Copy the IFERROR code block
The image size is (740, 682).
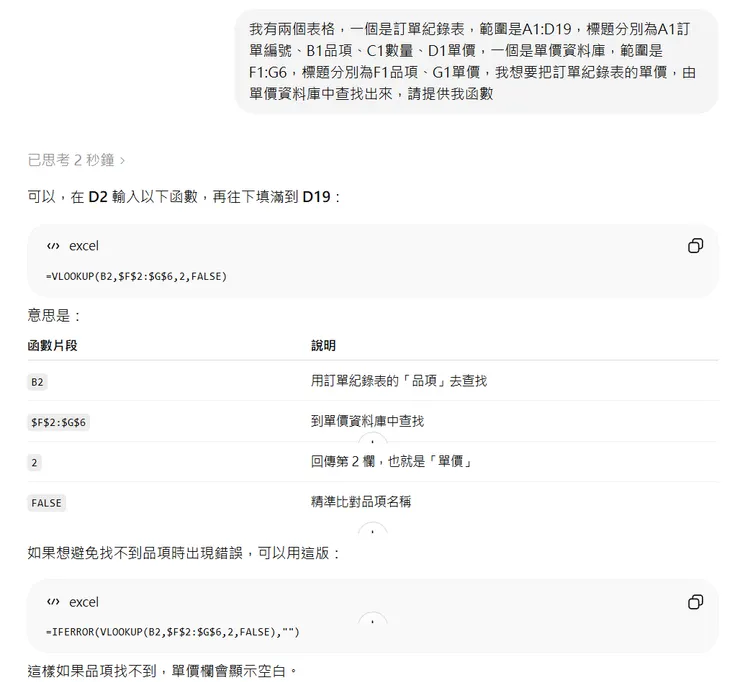coord(695,602)
